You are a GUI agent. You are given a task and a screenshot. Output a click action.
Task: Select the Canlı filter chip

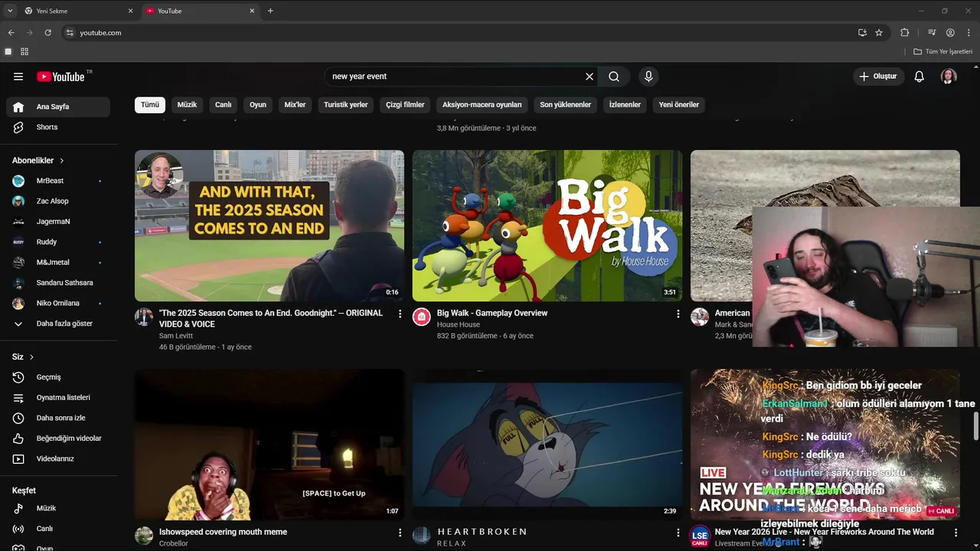223,105
